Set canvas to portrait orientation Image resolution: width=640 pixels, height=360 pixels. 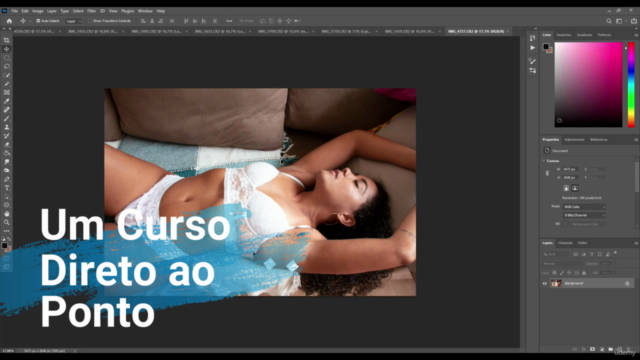pos(566,188)
